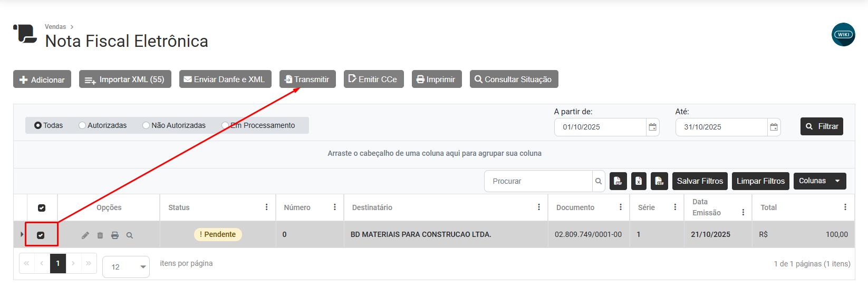Go to the previous page of results
Image resolution: width=868 pixels, height=298 pixels.
pos(42,263)
